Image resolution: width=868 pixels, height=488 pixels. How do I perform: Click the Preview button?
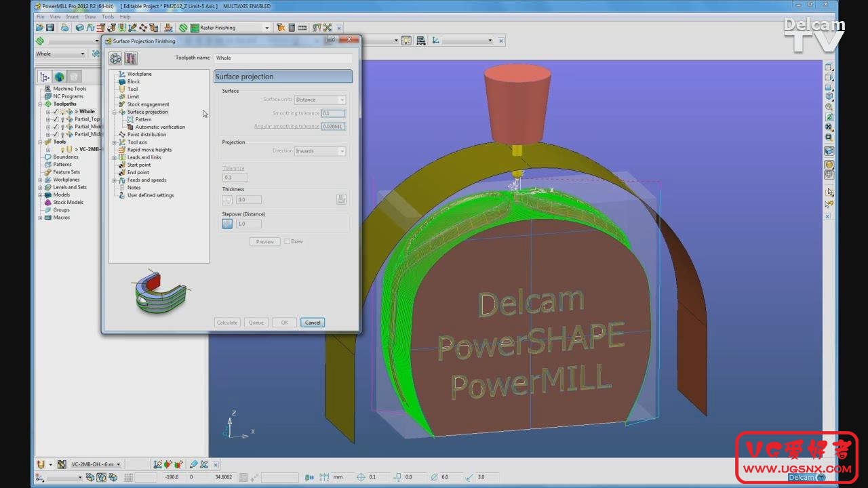[x=265, y=241]
